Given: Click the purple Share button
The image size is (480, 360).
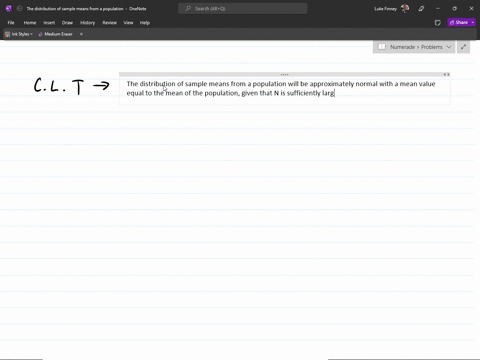Looking at the screenshot, I should (x=459, y=22).
